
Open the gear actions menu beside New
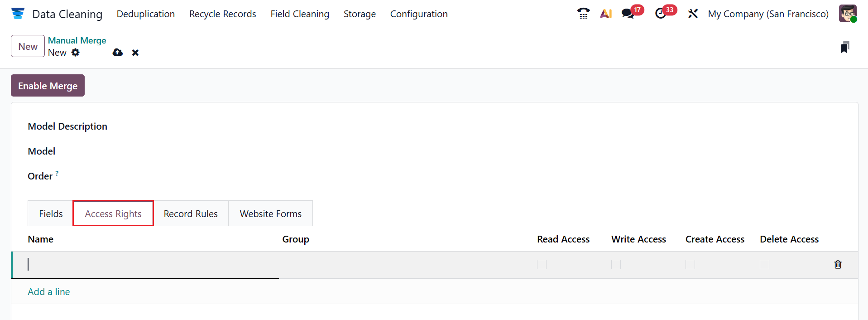pos(76,53)
